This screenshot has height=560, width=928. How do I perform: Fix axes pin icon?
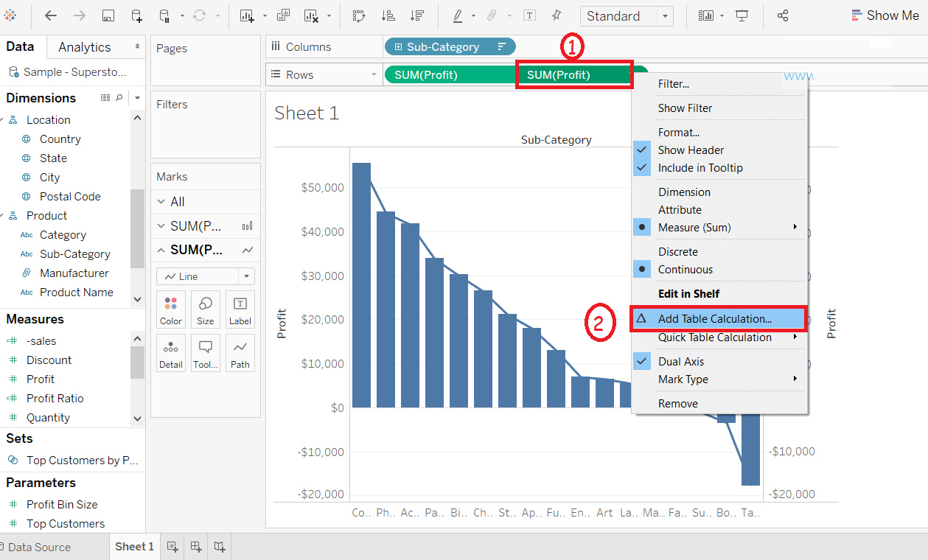tap(557, 15)
